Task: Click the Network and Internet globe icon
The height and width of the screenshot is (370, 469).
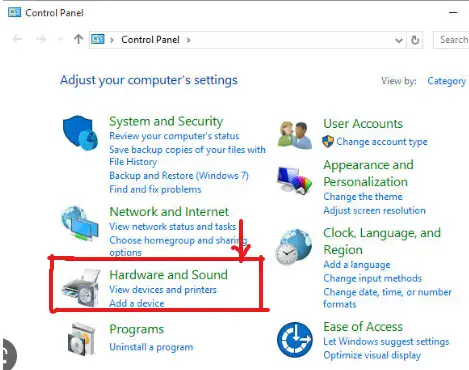Action: pyautogui.click(x=80, y=223)
